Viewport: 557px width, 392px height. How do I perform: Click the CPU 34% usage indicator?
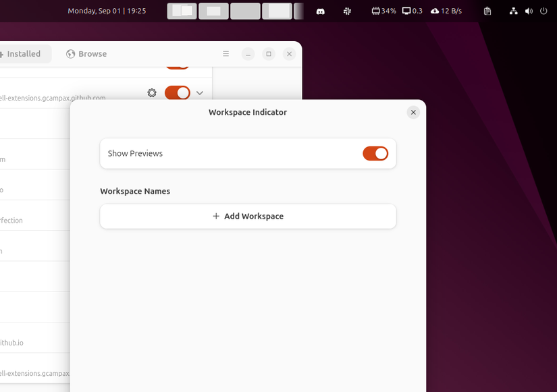tap(383, 11)
